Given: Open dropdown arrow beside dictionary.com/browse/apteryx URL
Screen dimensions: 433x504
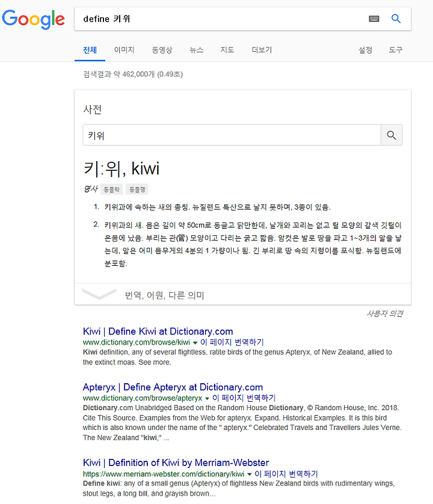Looking at the screenshot, I should click(207, 399).
